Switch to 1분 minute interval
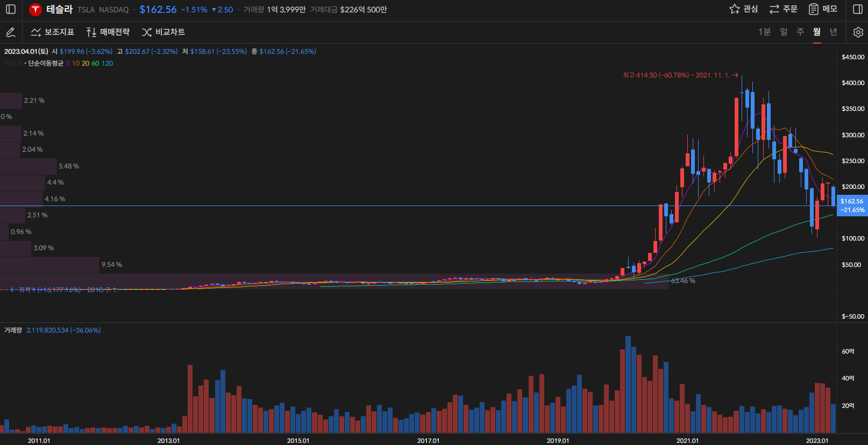The image size is (868, 445). (764, 32)
